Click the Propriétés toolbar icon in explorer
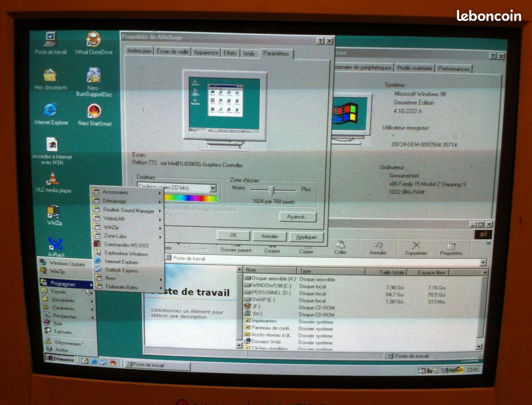This screenshot has height=405, width=532. 451,249
